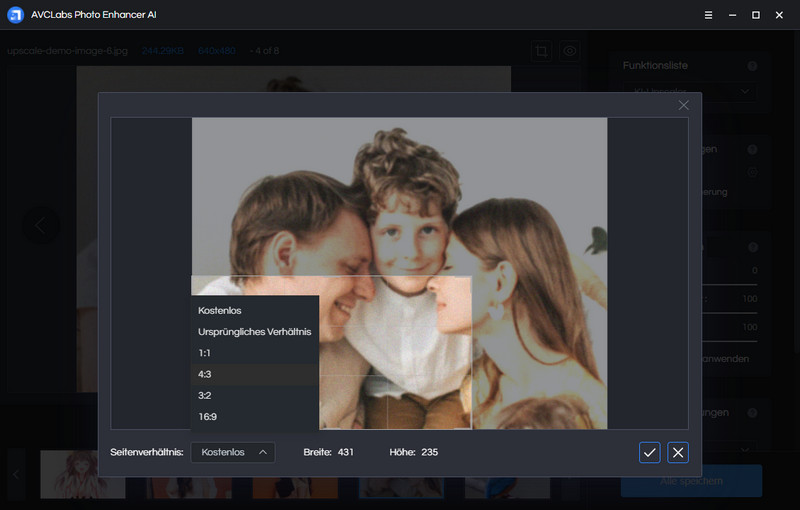
Task: Close the crop dialog with the top X
Action: (684, 105)
